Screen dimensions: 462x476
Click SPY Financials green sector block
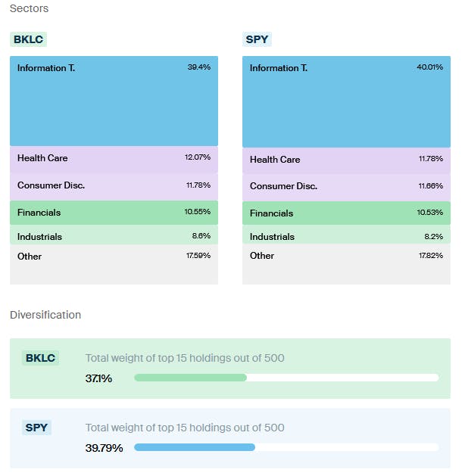pyautogui.click(x=346, y=213)
